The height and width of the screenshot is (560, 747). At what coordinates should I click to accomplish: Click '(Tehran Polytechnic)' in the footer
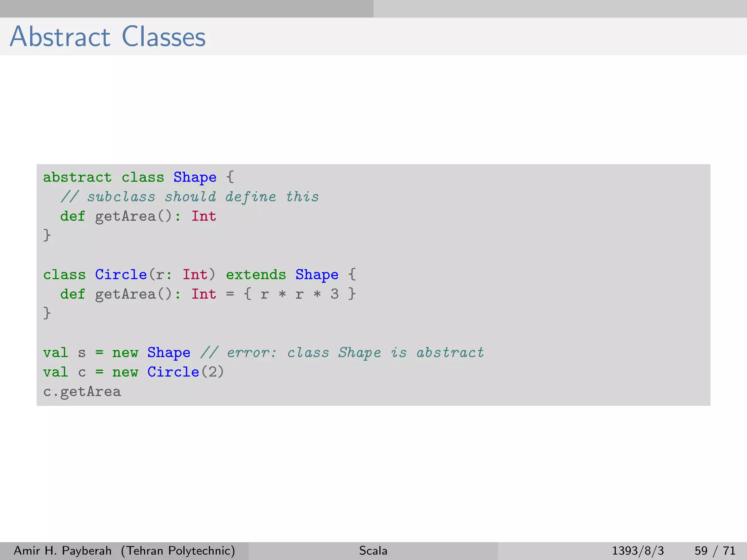pyautogui.click(x=178, y=551)
